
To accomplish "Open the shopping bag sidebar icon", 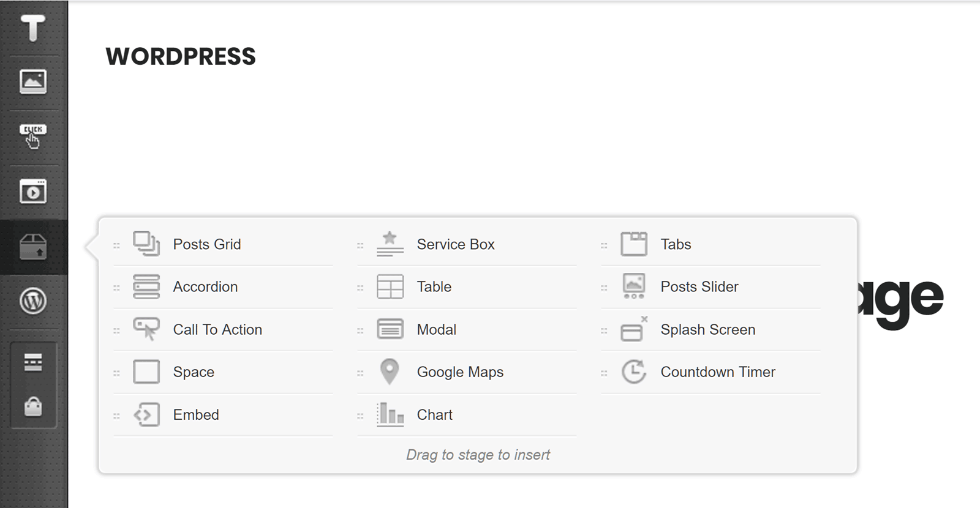I will pos(33,406).
